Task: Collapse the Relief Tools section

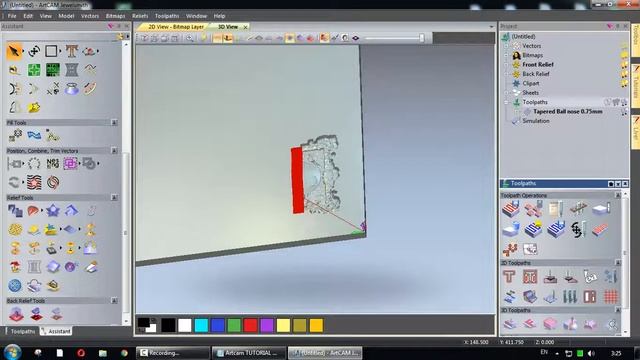Action: tap(114, 198)
